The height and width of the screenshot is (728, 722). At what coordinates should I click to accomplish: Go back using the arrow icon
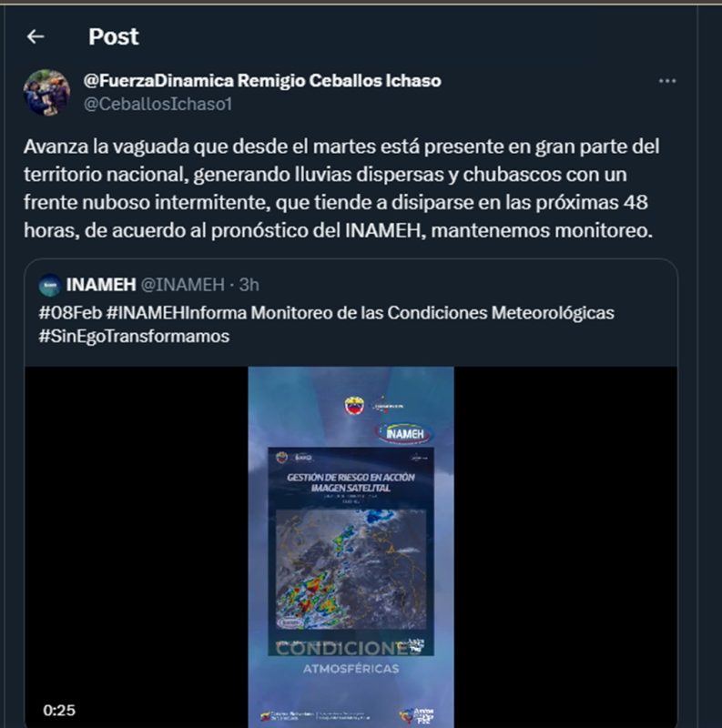36,36
